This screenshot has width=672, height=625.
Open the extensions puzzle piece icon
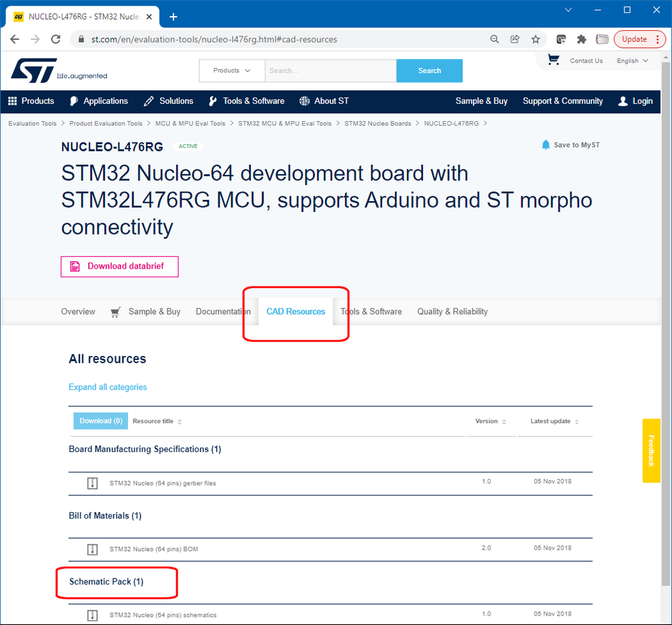coord(582,40)
